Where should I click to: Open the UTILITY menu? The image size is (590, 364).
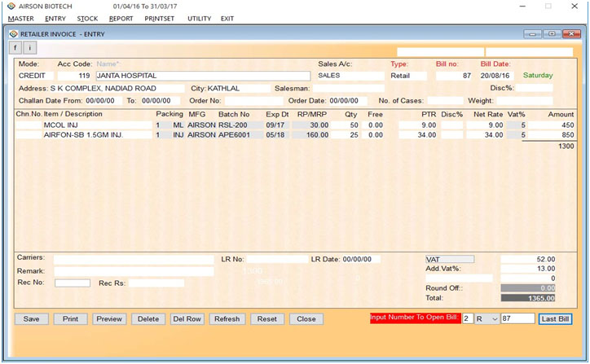(x=199, y=18)
